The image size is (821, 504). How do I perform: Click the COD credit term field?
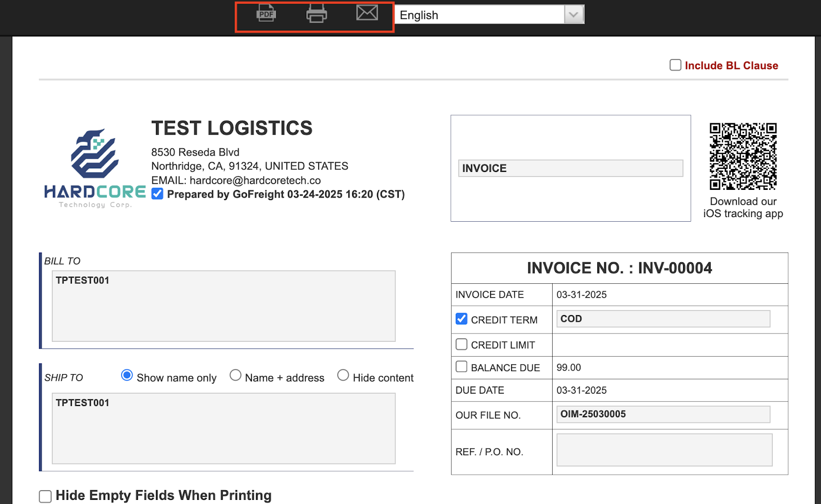[x=662, y=319]
